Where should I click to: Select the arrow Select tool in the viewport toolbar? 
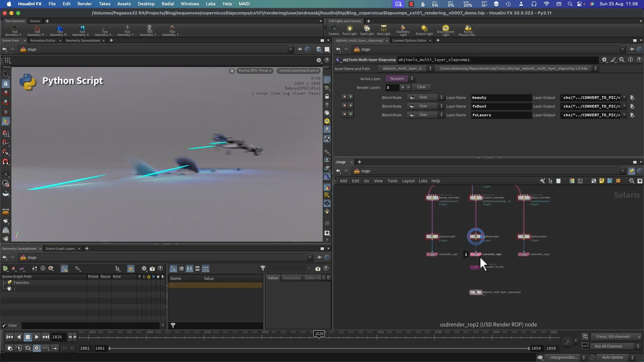5,74
